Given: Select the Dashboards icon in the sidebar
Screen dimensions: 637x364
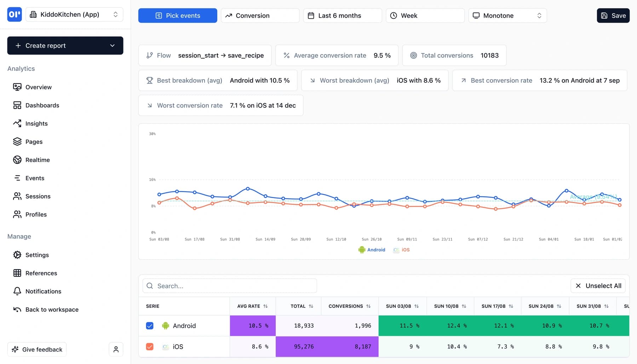Looking at the screenshot, I should 17,105.
